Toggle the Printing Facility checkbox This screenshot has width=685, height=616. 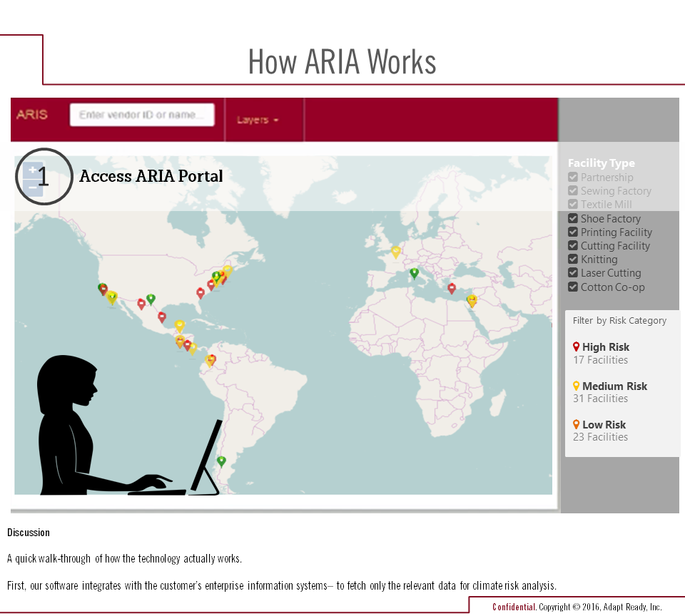coord(573,232)
